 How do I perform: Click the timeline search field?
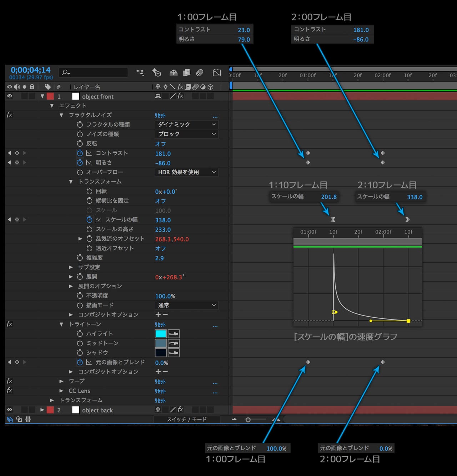coord(94,73)
